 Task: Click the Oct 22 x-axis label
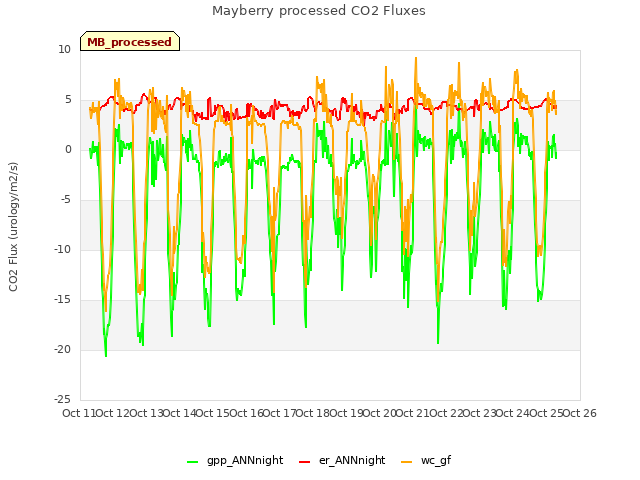[446, 413]
